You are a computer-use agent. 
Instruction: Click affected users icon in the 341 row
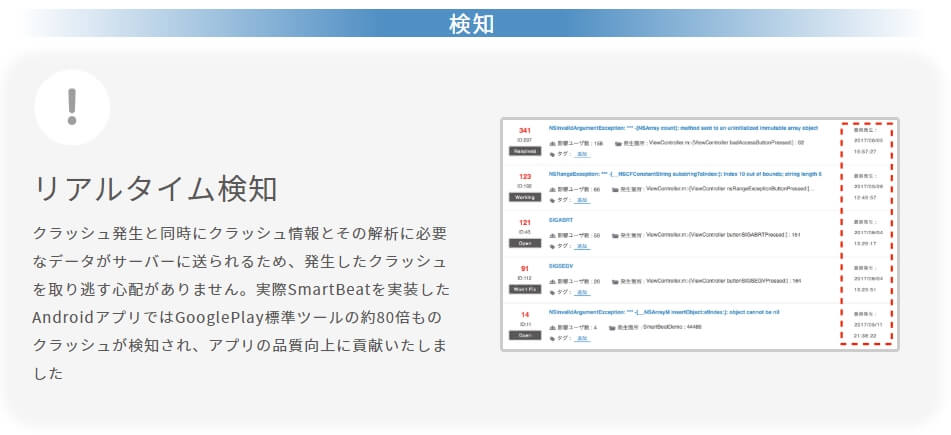[x=553, y=143]
